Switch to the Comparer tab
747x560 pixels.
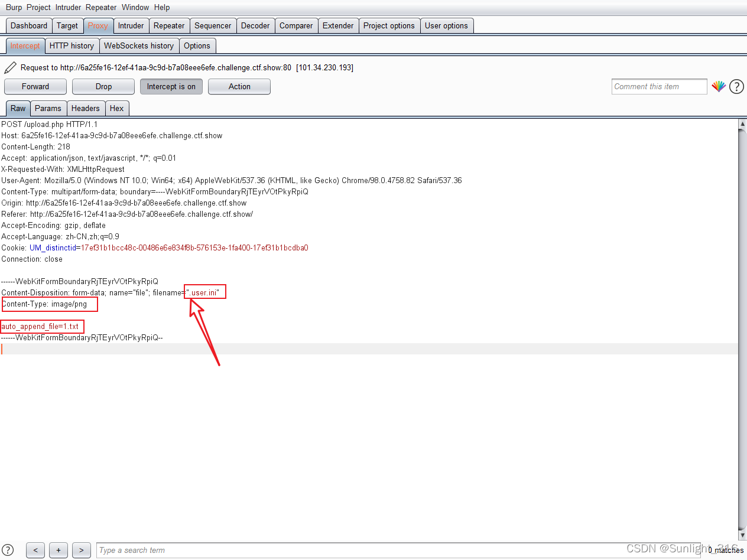(x=296, y=25)
